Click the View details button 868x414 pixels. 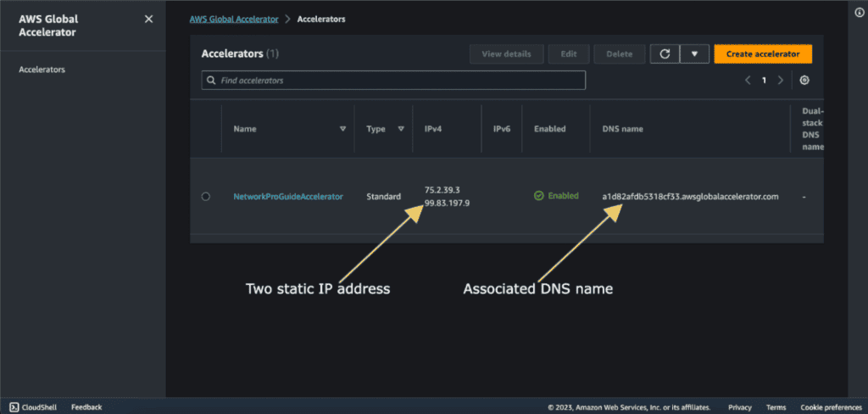tap(507, 54)
